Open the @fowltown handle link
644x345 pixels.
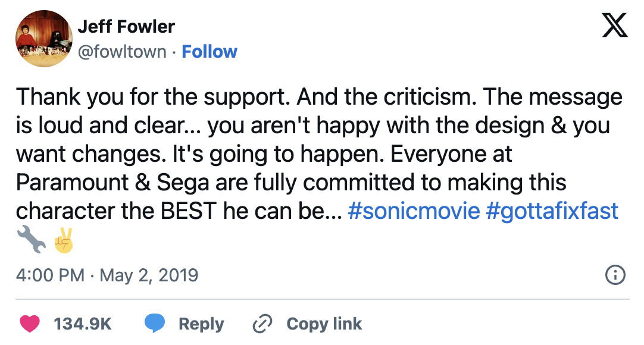(122, 52)
